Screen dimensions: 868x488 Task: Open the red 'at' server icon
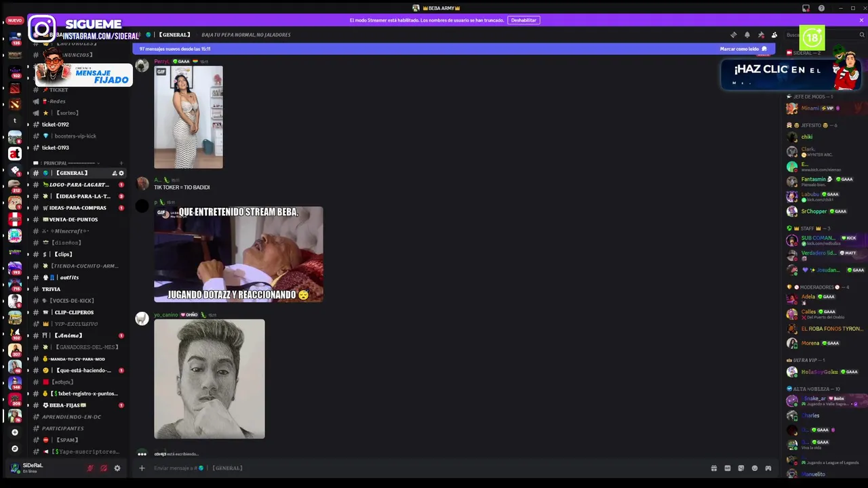[15, 153]
